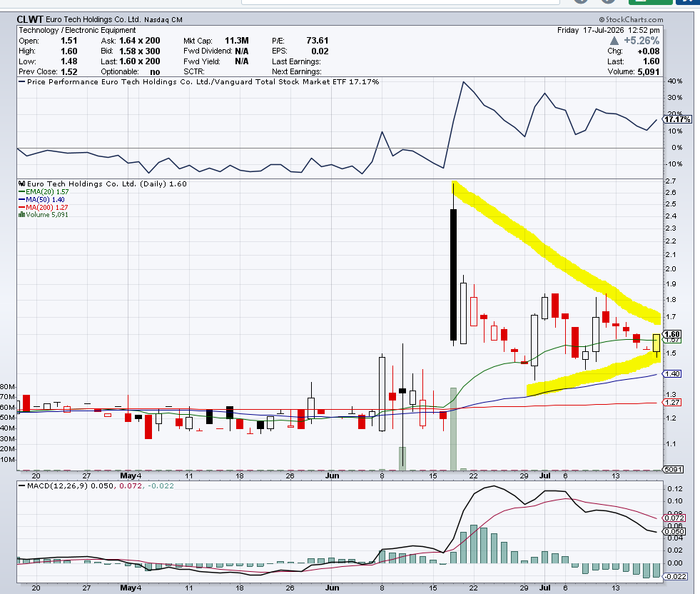Click the 1.27 MA(200) axis tag
This screenshot has height=594, width=700.
click(672, 403)
